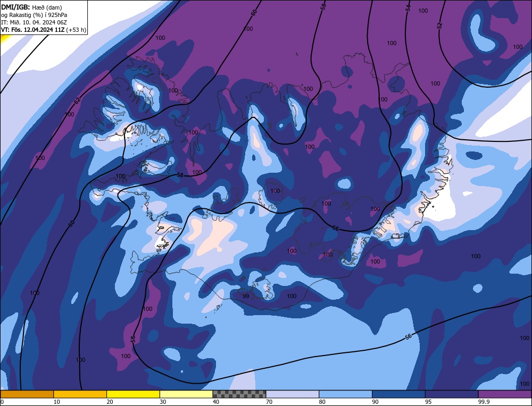Click the legend tick label '90'
532x406 pixels.
coord(375,402)
